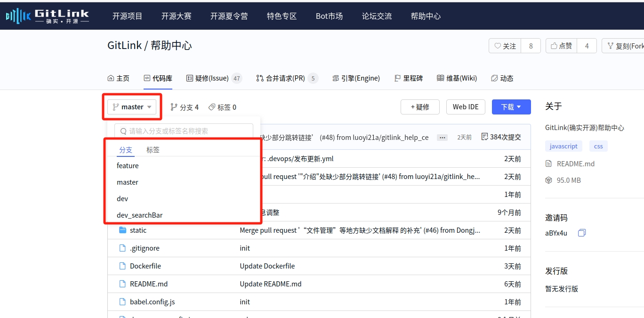Expand the 下载 download dropdown
644x318 pixels.
pos(511,107)
